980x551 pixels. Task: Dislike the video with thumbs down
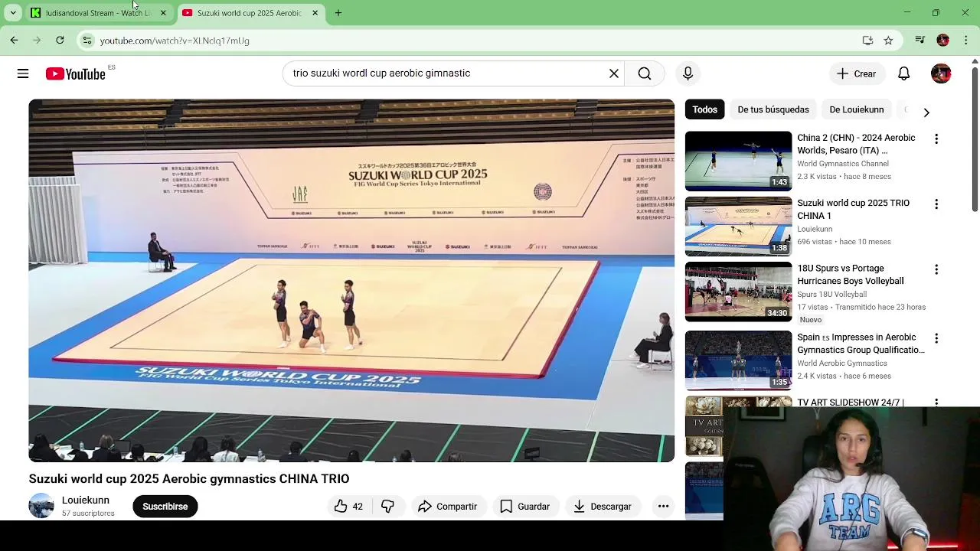[x=387, y=507]
